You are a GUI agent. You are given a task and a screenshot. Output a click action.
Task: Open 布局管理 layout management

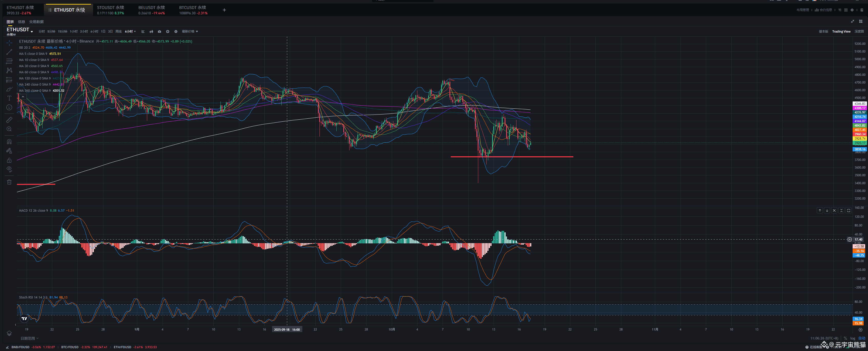[802, 10]
